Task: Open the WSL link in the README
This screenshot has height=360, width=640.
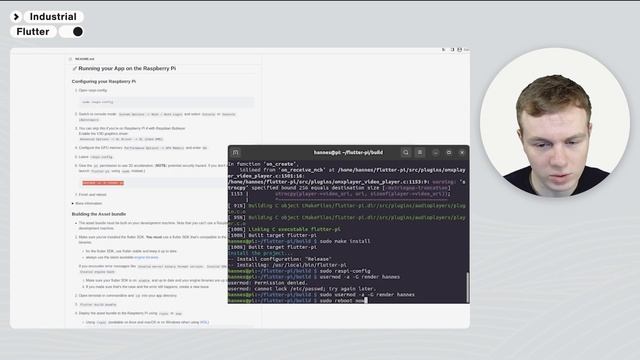Action: [204, 322]
